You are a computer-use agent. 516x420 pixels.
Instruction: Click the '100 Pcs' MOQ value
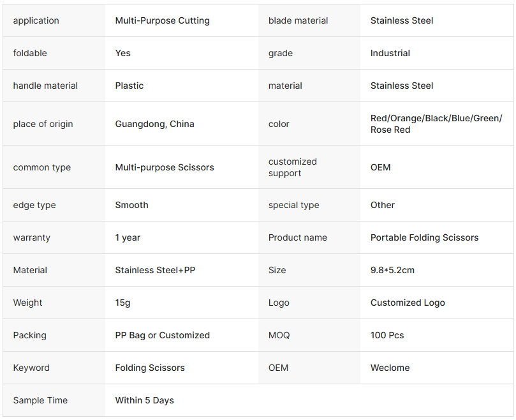387,335
